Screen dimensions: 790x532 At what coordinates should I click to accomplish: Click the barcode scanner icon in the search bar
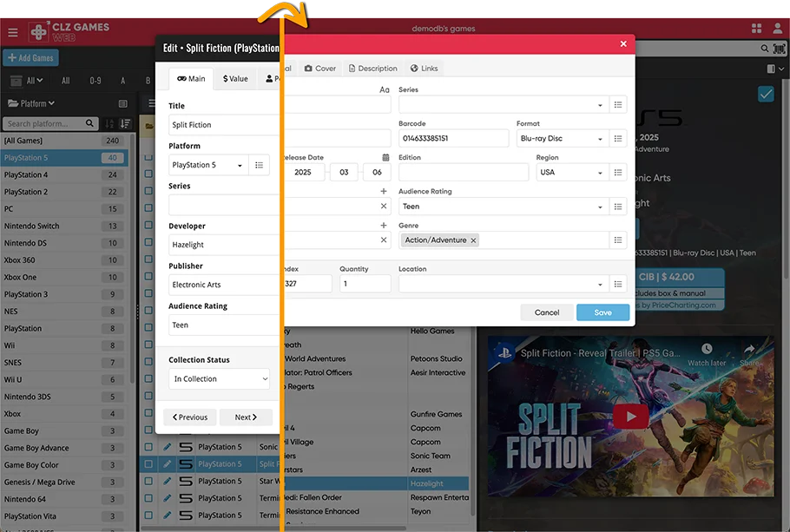[x=779, y=49]
